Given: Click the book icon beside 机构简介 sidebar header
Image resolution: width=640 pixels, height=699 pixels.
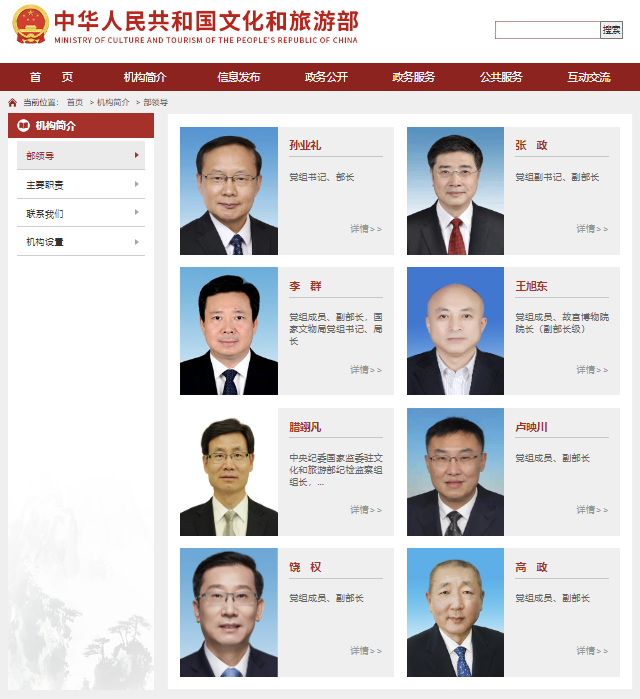Looking at the screenshot, I should (x=23, y=126).
